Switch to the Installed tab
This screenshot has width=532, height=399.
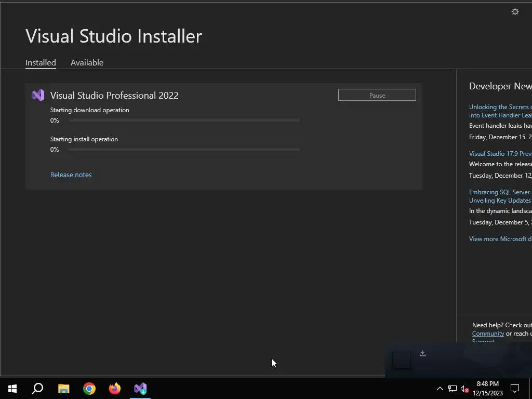pyautogui.click(x=41, y=63)
